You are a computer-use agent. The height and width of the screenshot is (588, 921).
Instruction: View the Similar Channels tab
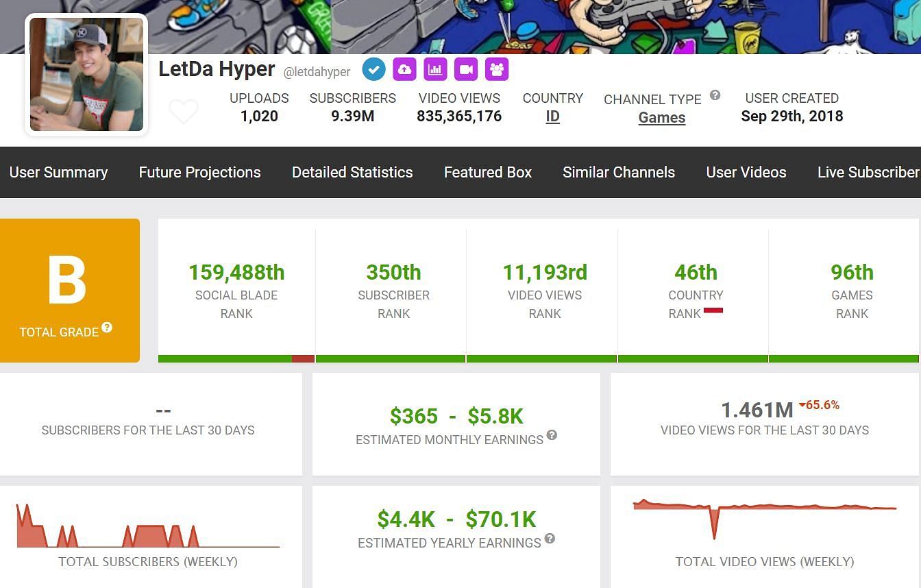pyautogui.click(x=619, y=172)
